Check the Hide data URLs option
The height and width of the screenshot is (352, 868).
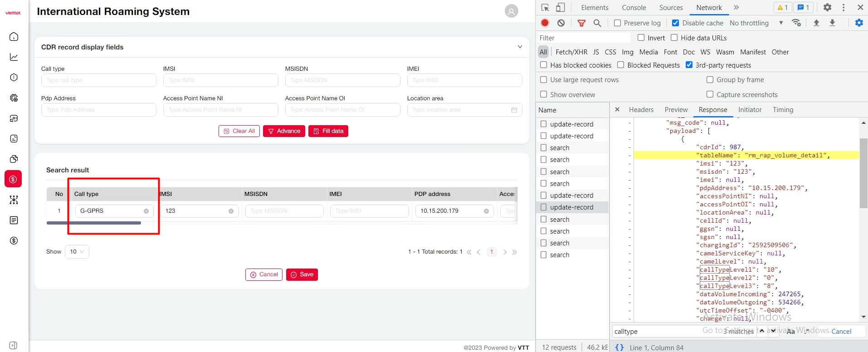click(674, 38)
